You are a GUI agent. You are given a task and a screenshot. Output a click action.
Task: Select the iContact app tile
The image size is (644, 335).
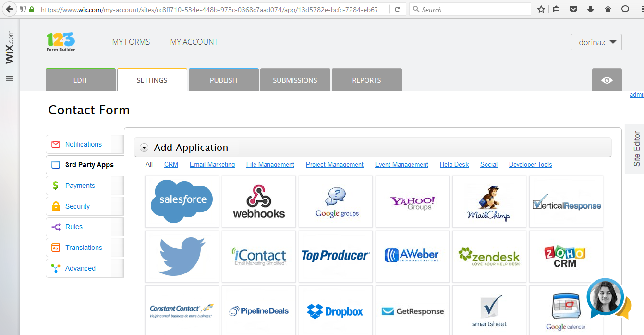[x=259, y=256]
